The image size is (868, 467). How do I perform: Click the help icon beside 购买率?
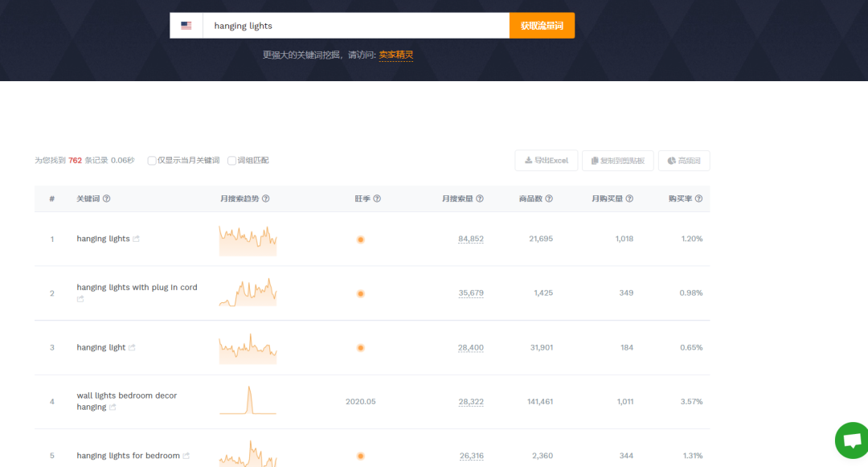(x=698, y=199)
